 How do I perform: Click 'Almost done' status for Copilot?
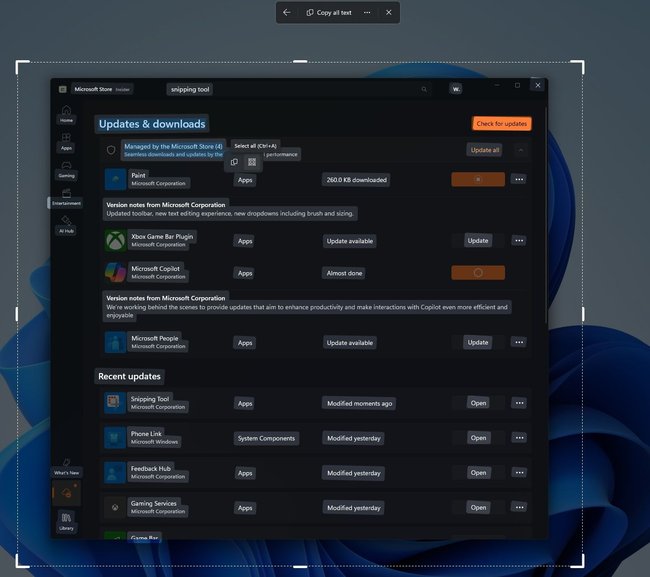click(344, 273)
